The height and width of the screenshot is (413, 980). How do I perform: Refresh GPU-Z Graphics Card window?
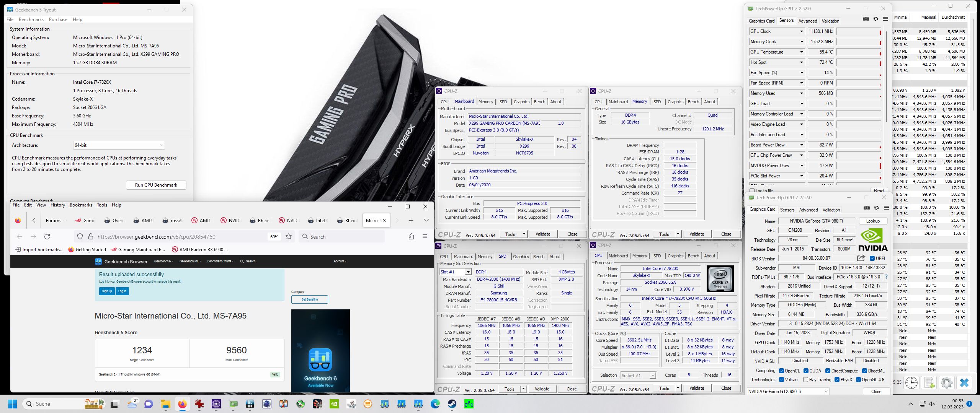(877, 208)
